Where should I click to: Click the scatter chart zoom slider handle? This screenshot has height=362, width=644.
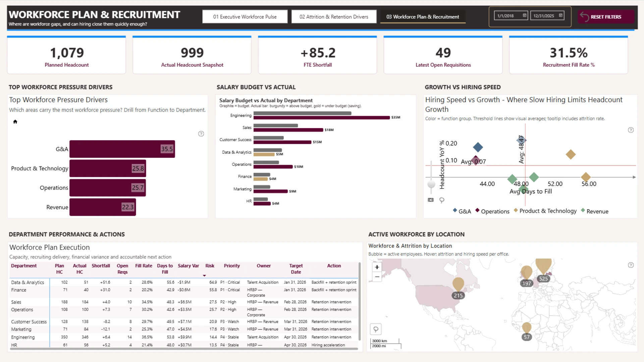pyautogui.click(x=431, y=184)
